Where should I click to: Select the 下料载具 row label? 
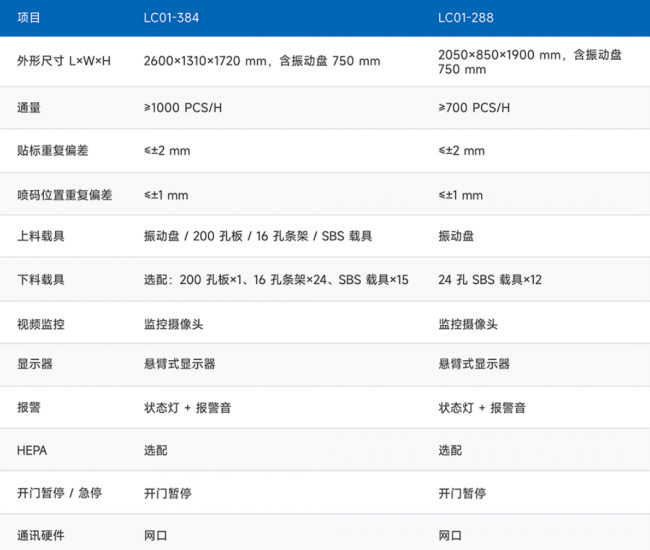coord(41,280)
